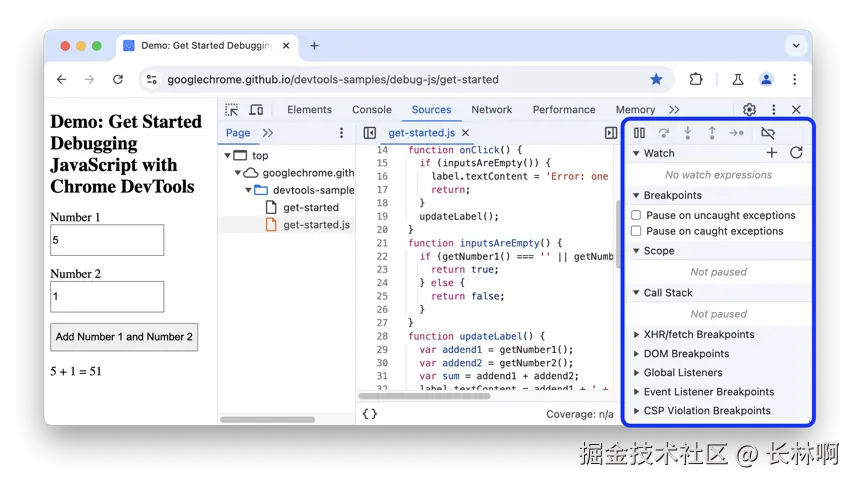
Task: Bookmark this page with the star icon
Action: tap(656, 79)
